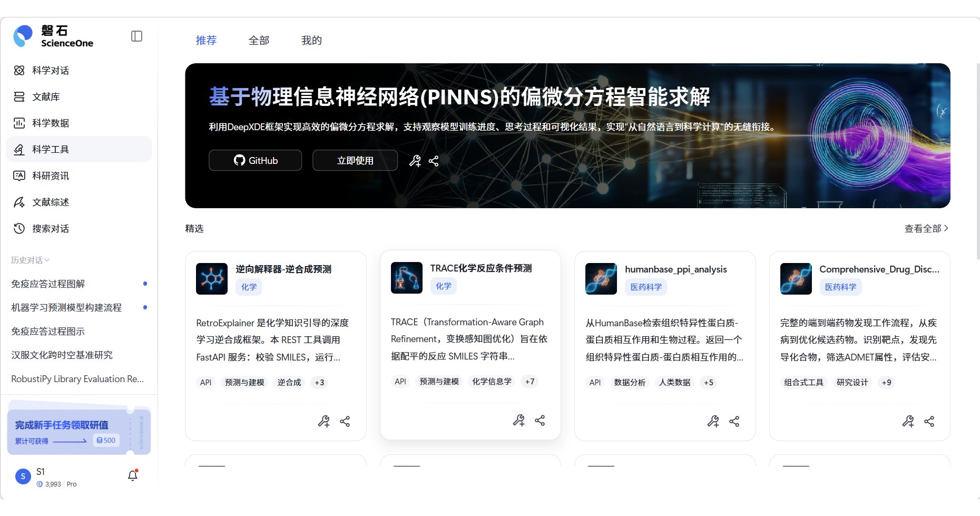The height and width of the screenshot is (516, 980).
Task: Add-tool wrench icon on 逆向解释器 card
Action: pos(324,421)
